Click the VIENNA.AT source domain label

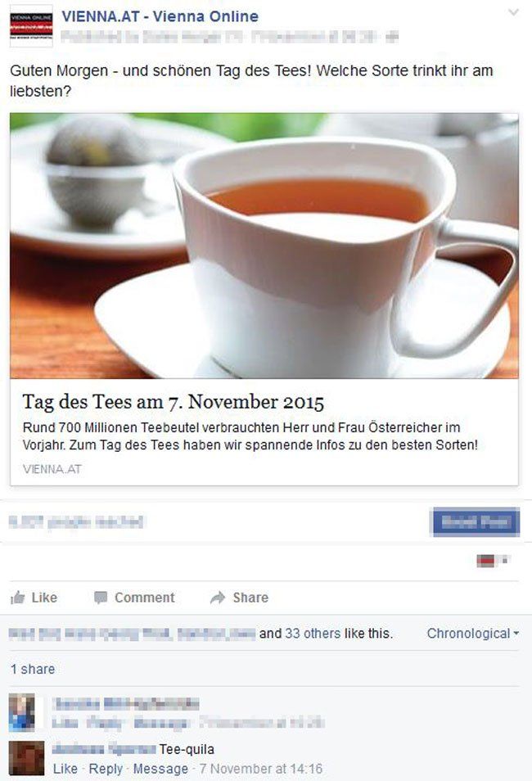52,469
